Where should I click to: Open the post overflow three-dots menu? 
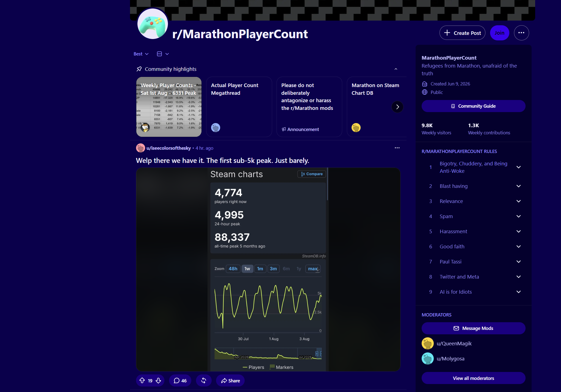397,148
